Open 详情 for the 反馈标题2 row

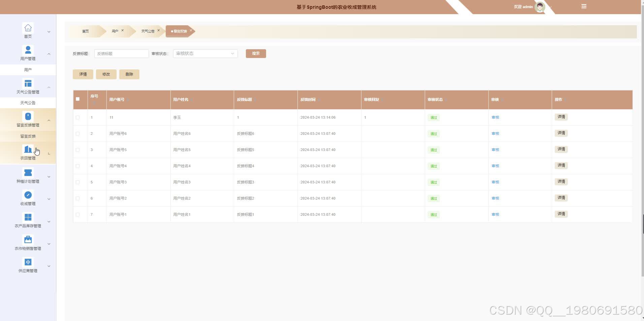[x=561, y=198]
